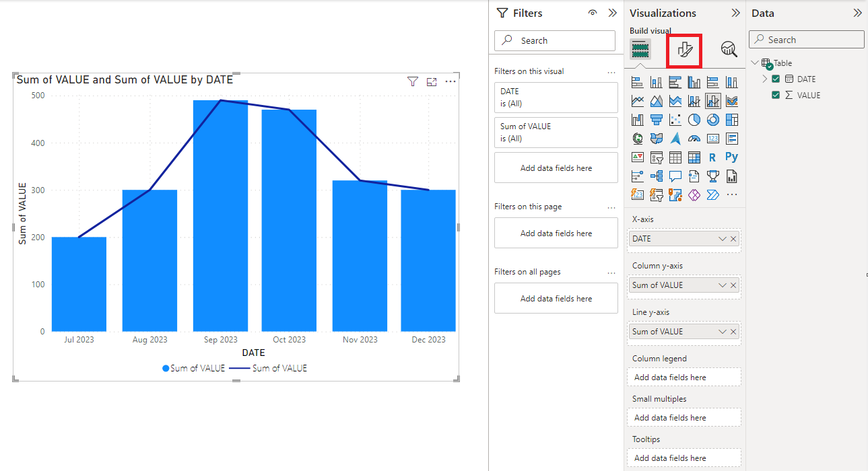Open the chart's More options ellipsis
Image resolution: width=868 pixels, height=471 pixels.
[450, 81]
